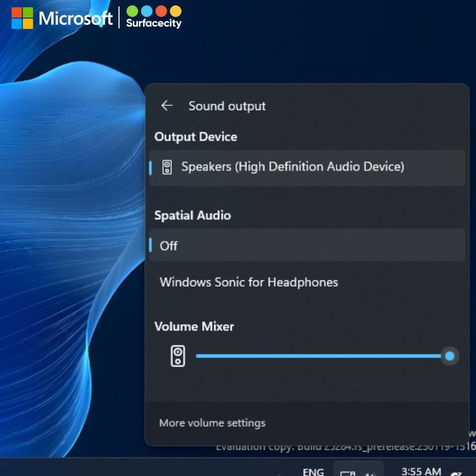The height and width of the screenshot is (476, 476).
Task: Click the Microsoft four-square logo
Action: click(x=22, y=19)
